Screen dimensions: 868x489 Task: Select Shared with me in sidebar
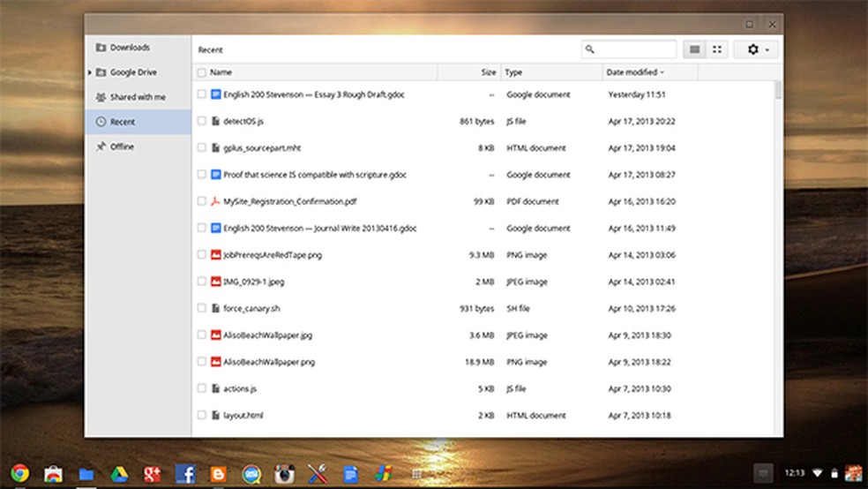(x=137, y=97)
